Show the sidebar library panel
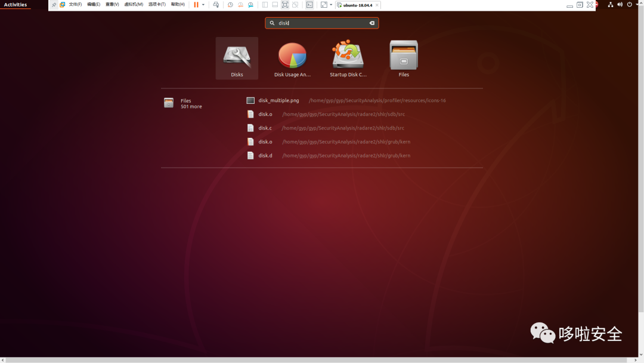This screenshot has height=363, width=644. tap(265, 5)
